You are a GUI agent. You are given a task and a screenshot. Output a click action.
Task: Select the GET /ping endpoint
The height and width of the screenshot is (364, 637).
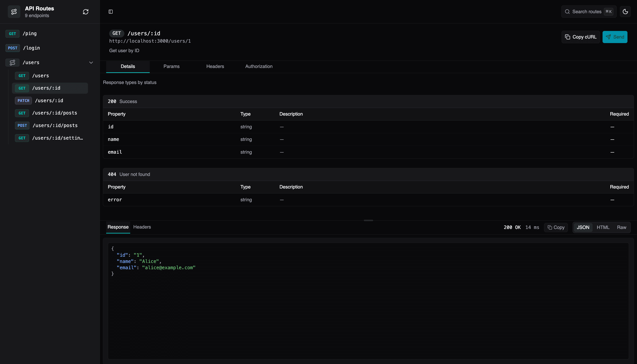click(x=30, y=34)
